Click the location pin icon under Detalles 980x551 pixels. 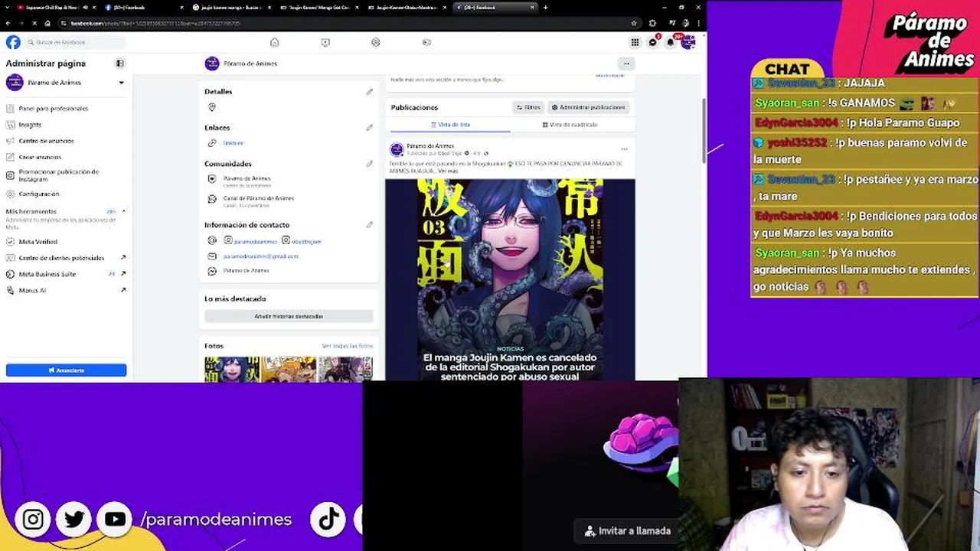[x=212, y=108]
